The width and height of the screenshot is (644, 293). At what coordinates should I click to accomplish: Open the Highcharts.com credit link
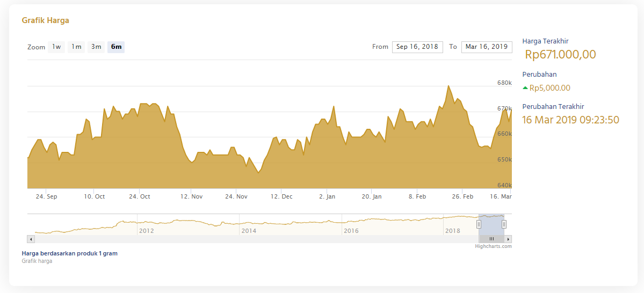pyautogui.click(x=493, y=246)
